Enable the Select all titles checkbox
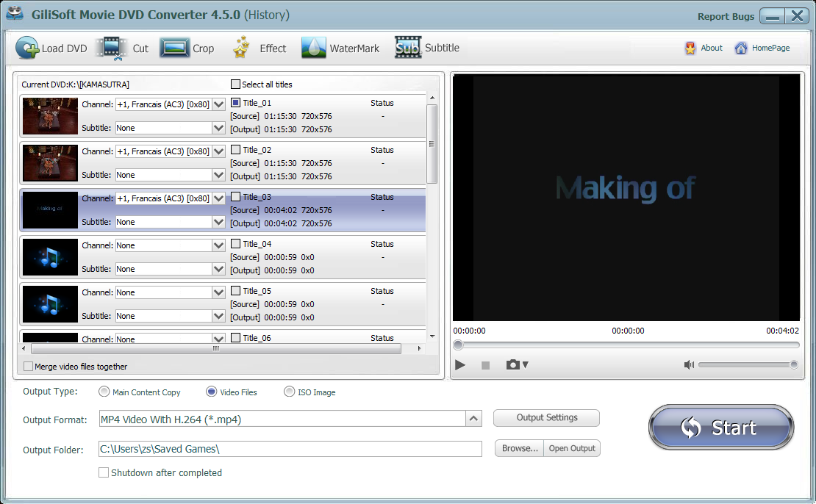816x504 pixels. (235, 84)
